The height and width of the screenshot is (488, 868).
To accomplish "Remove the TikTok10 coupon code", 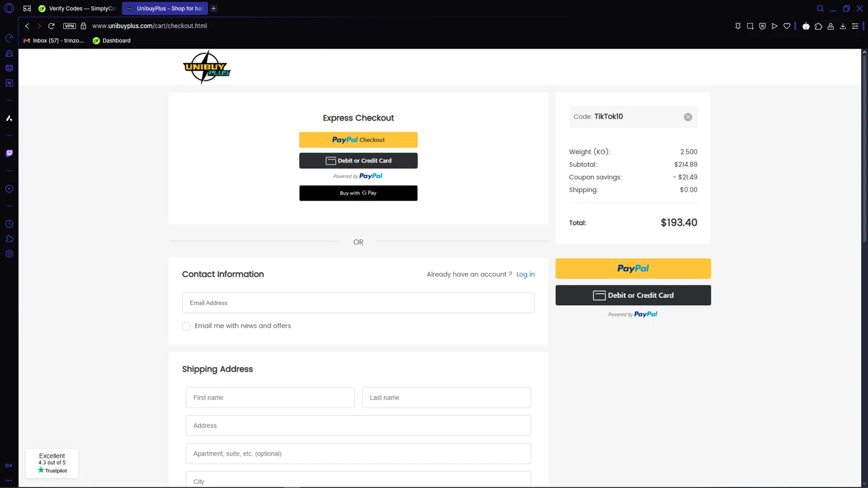I will point(688,117).
